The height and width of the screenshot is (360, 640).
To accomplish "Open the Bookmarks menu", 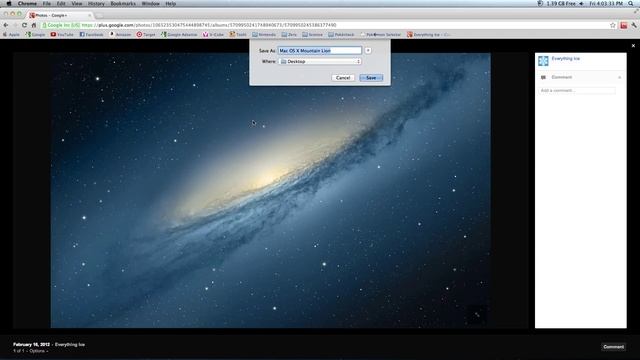I will tap(123, 3).
